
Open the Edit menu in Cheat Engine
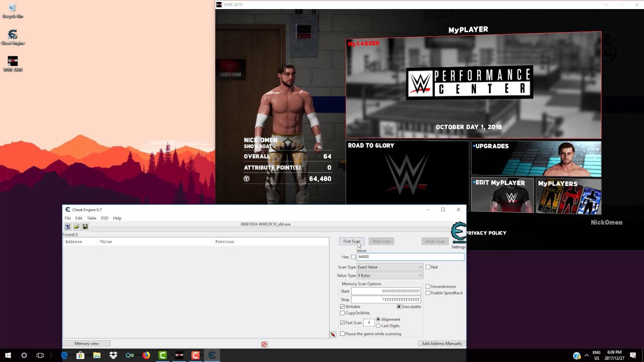tap(79, 218)
